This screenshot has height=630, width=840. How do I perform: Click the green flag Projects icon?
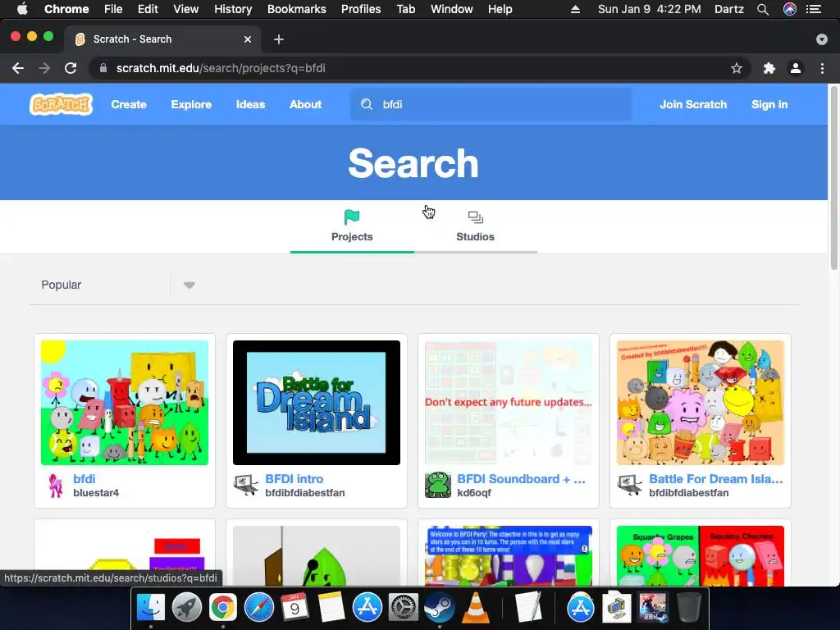coord(351,217)
